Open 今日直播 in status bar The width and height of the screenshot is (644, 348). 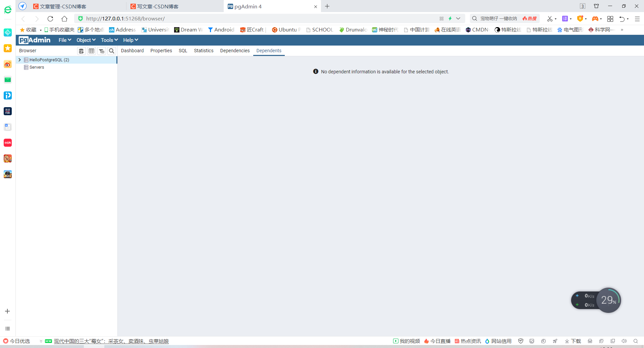pos(437,341)
